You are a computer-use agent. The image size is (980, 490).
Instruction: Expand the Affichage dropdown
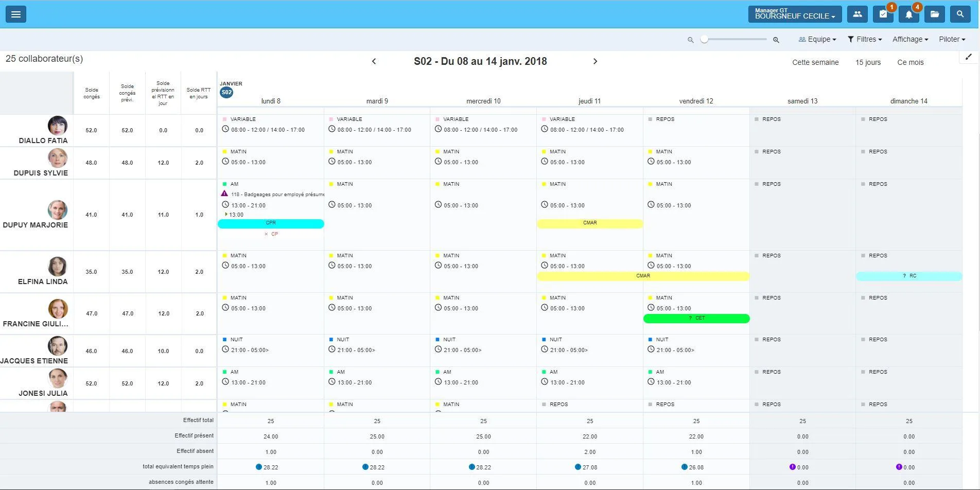click(x=910, y=39)
